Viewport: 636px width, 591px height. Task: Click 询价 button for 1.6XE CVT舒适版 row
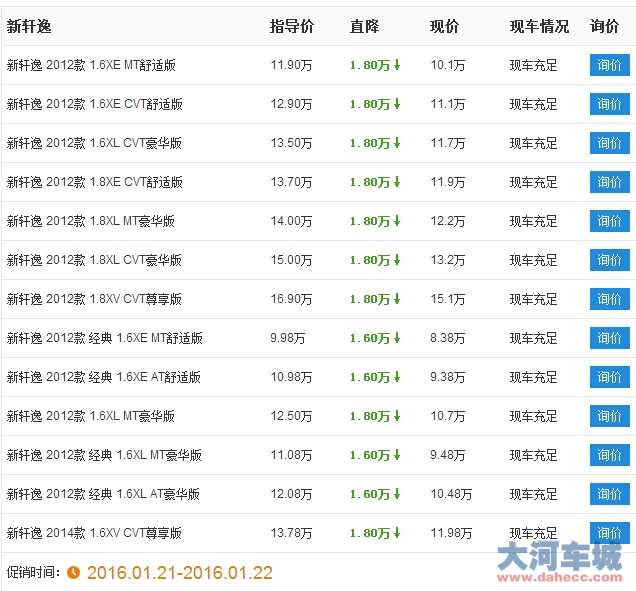coord(609,104)
